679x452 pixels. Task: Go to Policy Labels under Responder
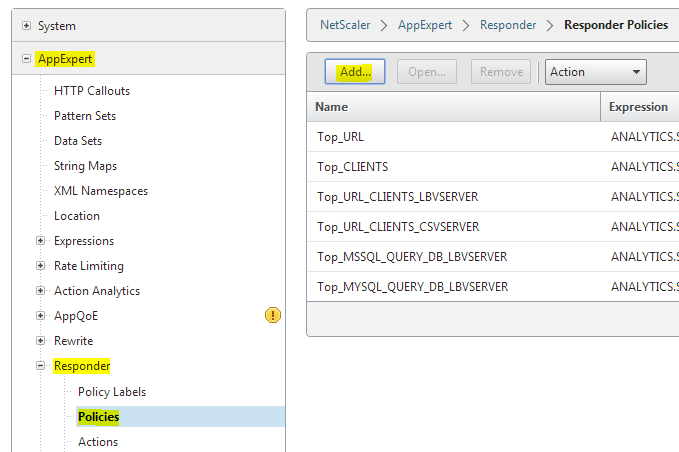pyautogui.click(x=112, y=392)
